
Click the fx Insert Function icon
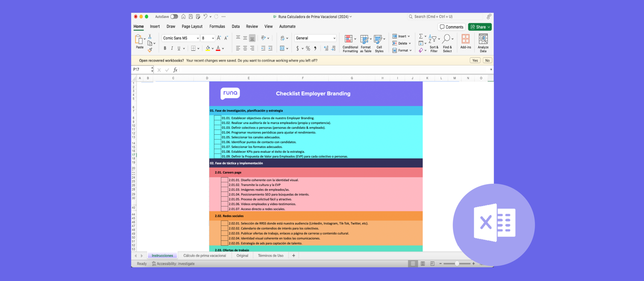pos(175,70)
